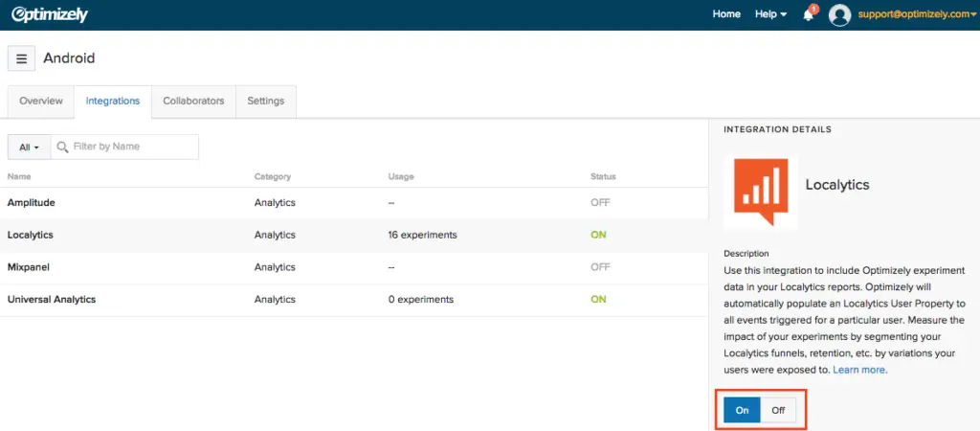
Task: Open the notifications bell
Action: [809, 14]
